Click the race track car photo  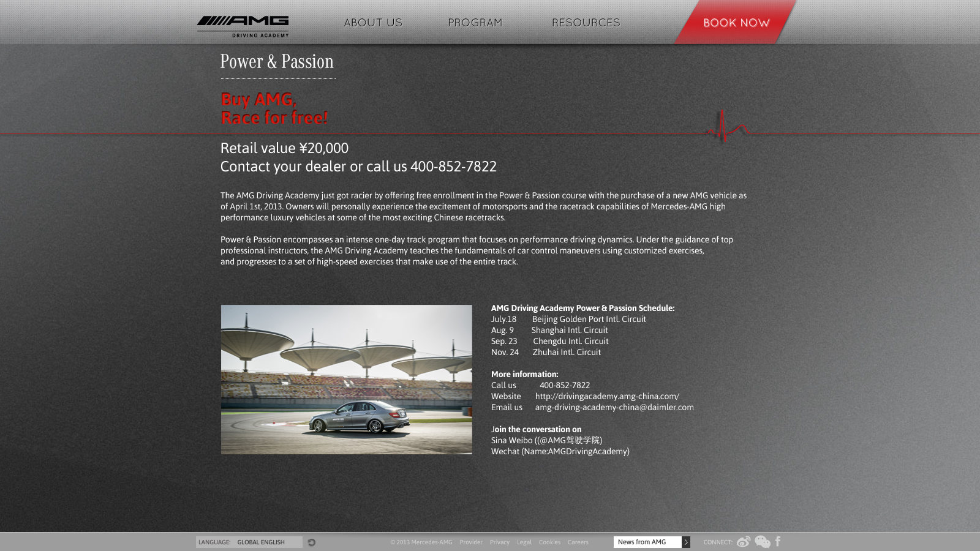tap(347, 380)
